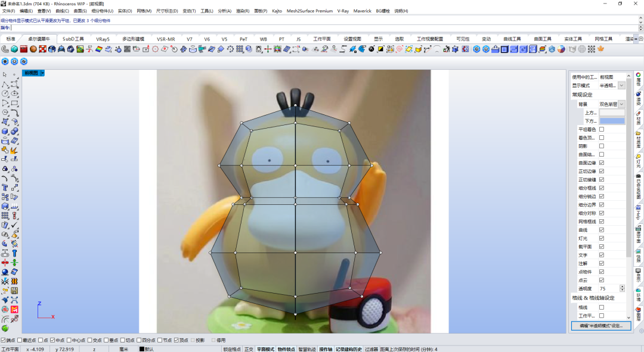Click the 上方 background color swatch
The width and height of the screenshot is (644, 352).
click(x=612, y=113)
